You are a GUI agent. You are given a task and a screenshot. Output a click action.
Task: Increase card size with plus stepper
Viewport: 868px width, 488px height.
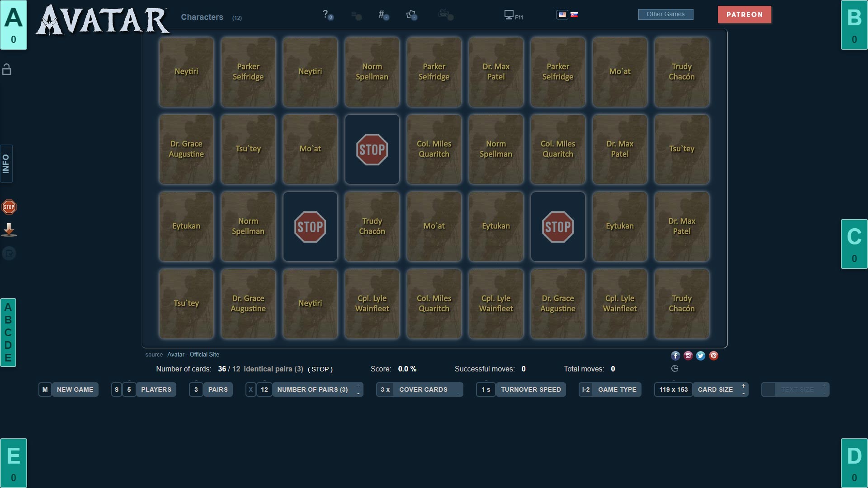pos(743,386)
